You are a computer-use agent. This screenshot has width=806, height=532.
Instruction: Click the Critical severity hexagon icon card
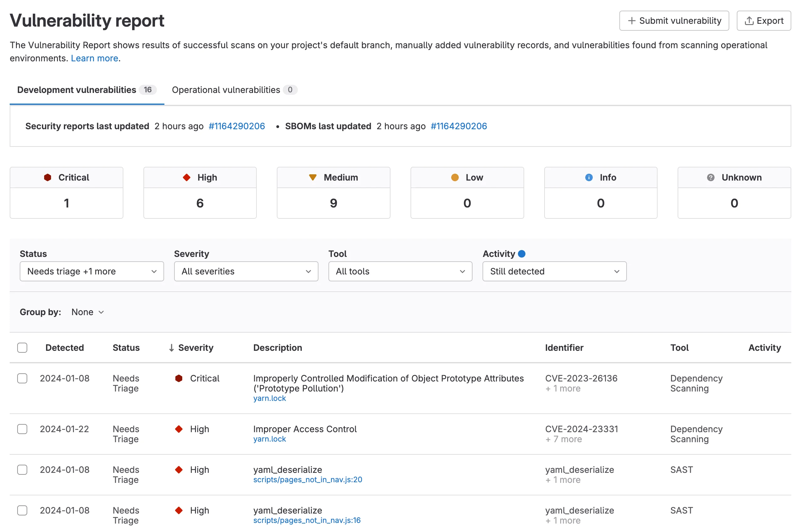(48, 177)
